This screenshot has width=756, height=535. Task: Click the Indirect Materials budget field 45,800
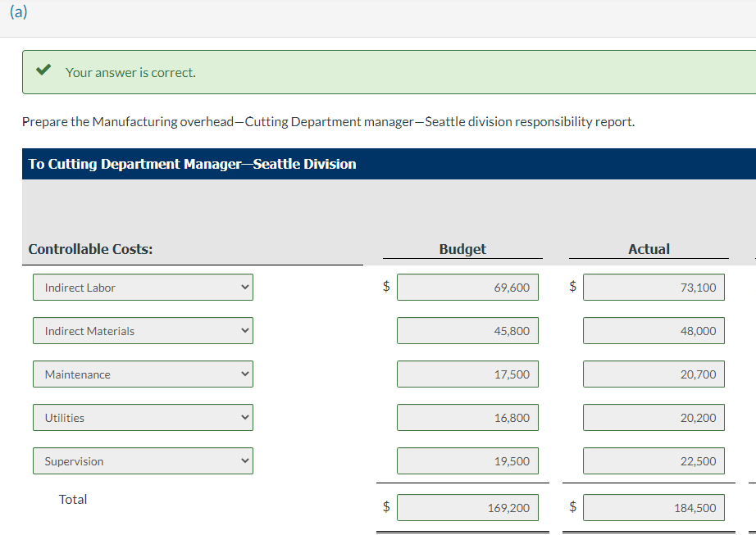click(467, 330)
